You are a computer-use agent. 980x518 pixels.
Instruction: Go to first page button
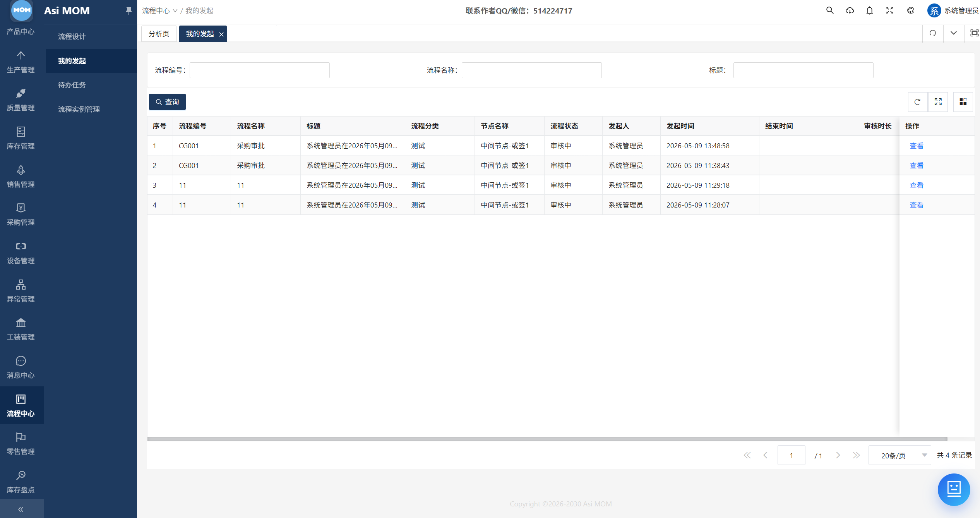747,455
